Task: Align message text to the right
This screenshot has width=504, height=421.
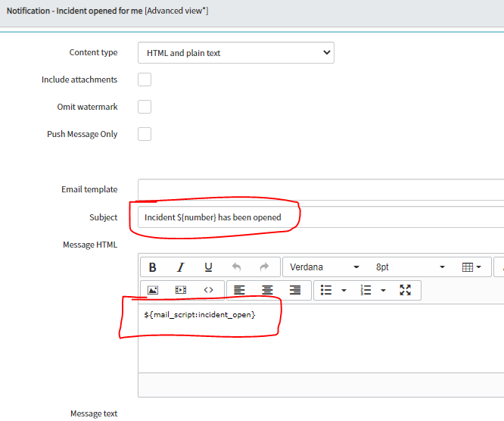Action: click(x=295, y=290)
